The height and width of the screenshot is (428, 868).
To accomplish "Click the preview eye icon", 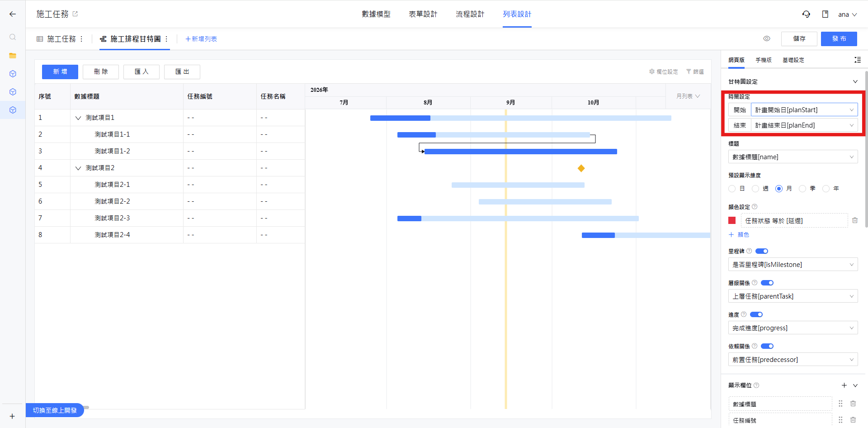I will (x=767, y=38).
